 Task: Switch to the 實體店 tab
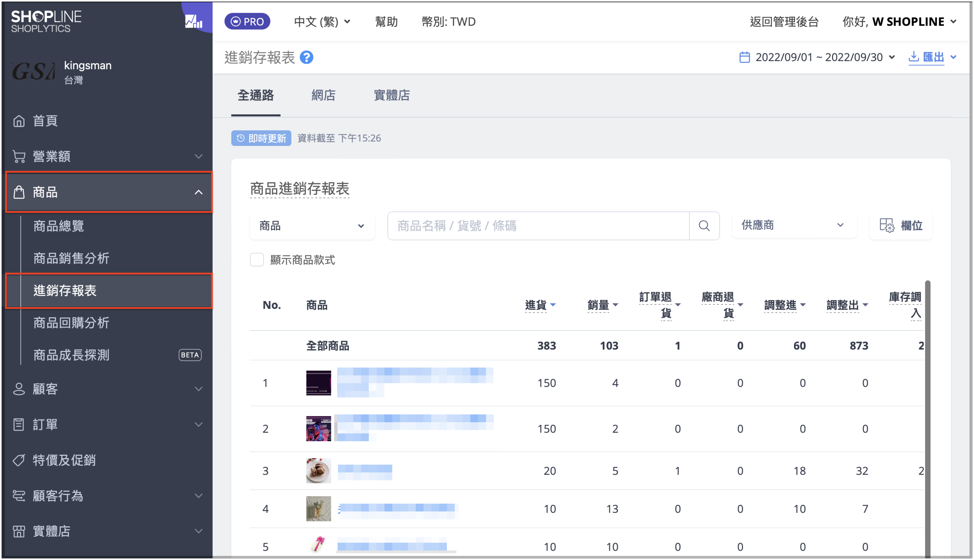(392, 95)
